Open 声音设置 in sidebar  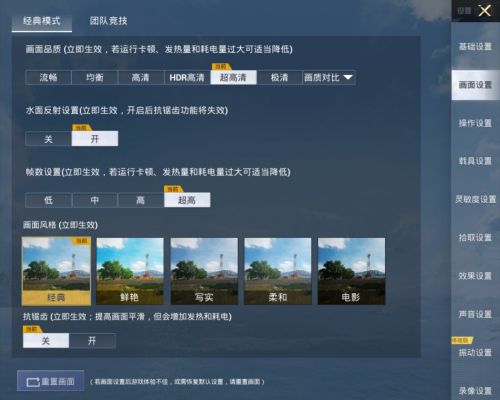click(x=475, y=314)
